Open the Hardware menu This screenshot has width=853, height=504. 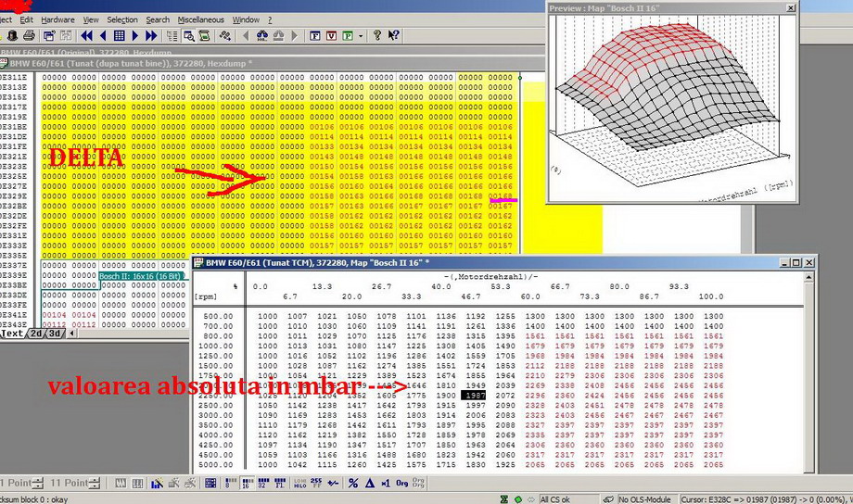coord(57,19)
